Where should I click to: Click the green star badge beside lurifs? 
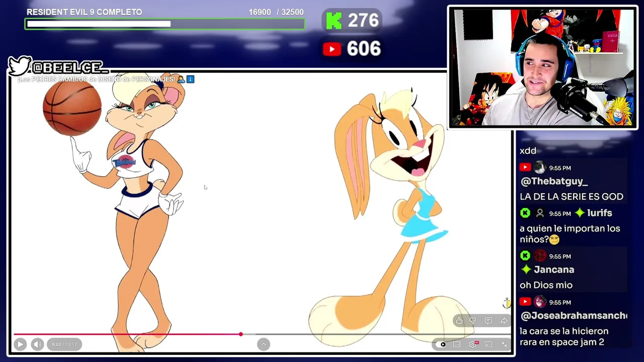click(580, 213)
